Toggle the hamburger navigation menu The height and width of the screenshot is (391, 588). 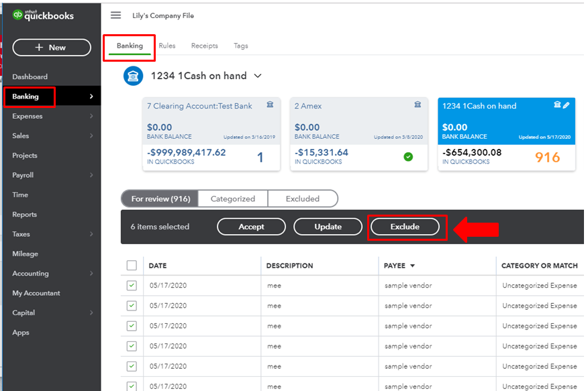pyautogui.click(x=116, y=15)
